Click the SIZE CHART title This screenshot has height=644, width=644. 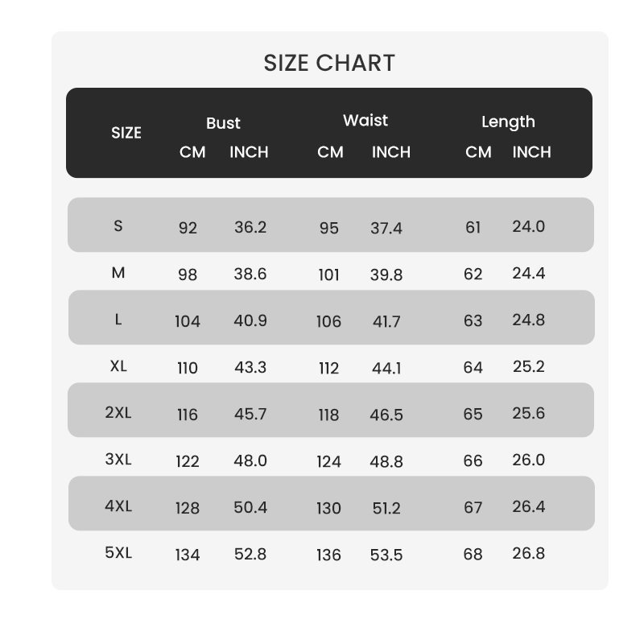click(x=329, y=63)
